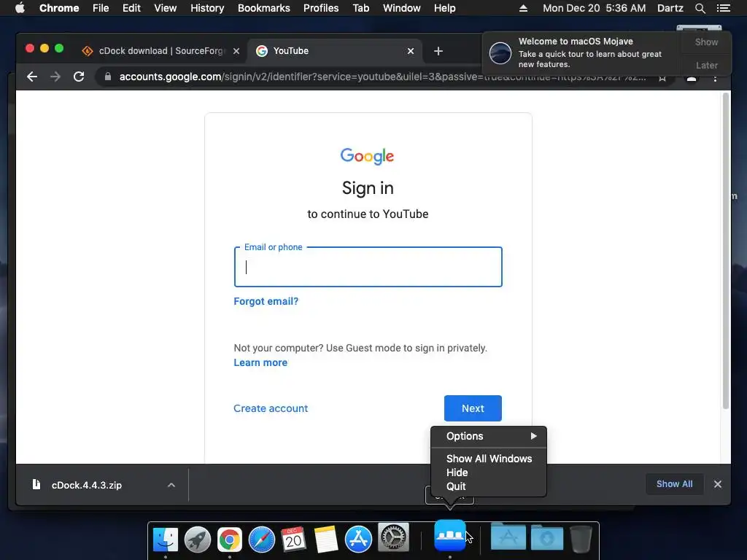Close the YouTube tab
This screenshot has width=747, height=560.
[411, 51]
